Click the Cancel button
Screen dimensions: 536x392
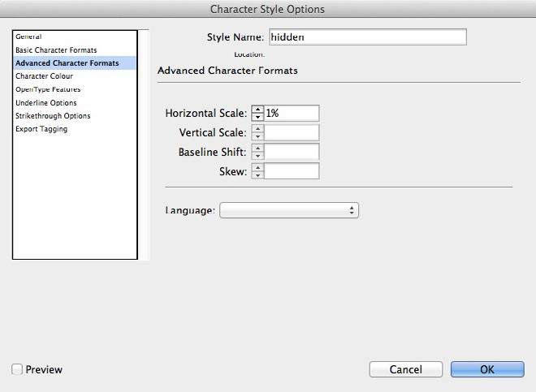coord(406,369)
